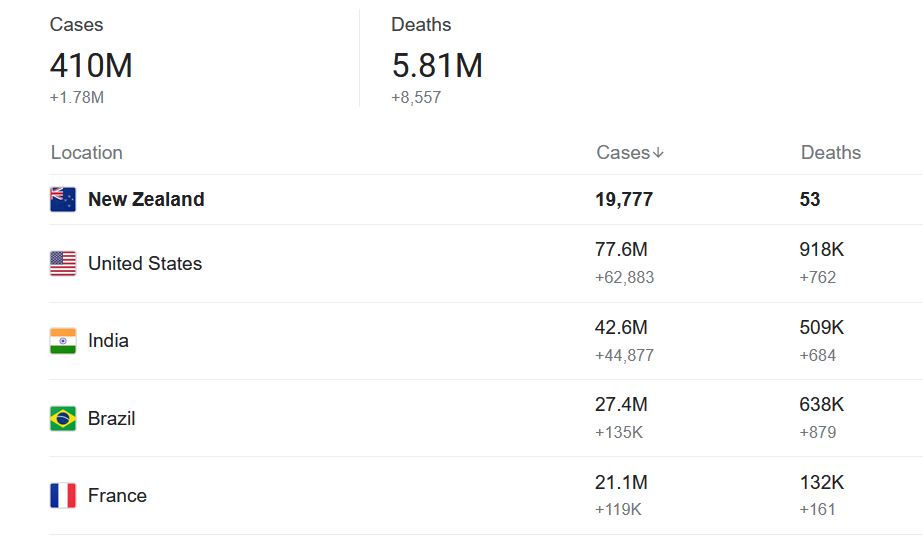Click the Brazil flag icon

[63, 419]
